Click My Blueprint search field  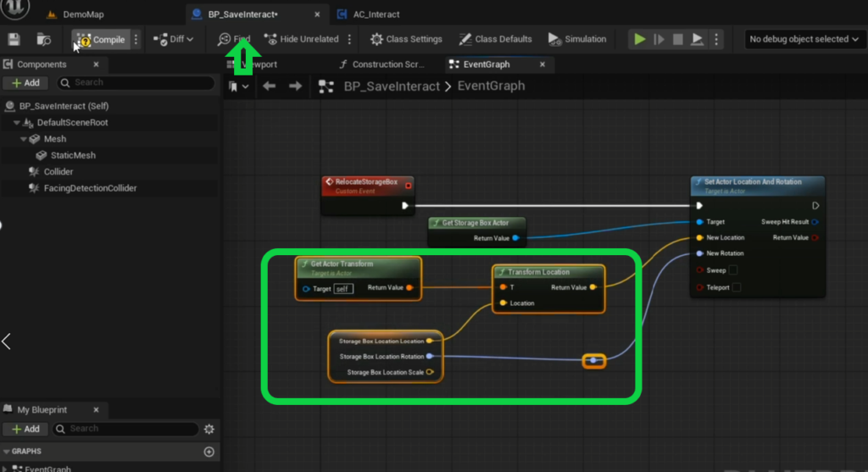(125, 429)
